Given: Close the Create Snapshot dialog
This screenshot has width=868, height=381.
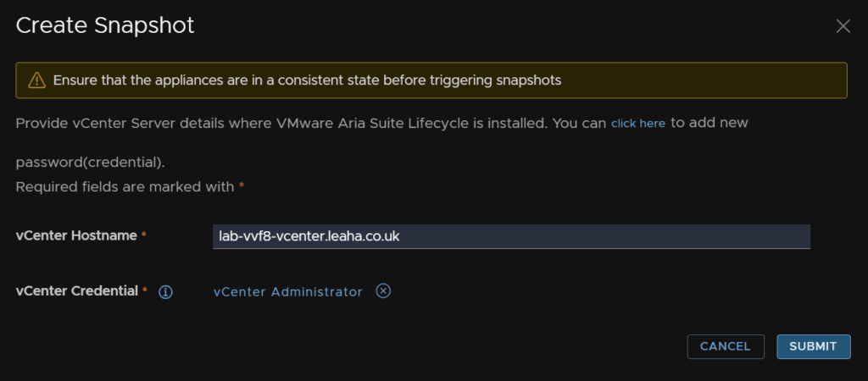Looking at the screenshot, I should click(x=843, y=26).
